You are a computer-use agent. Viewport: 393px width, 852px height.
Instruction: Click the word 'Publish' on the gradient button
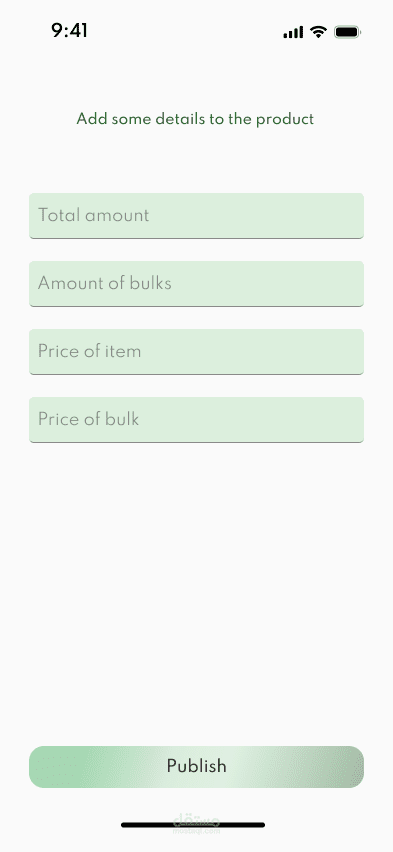(196, 766)
